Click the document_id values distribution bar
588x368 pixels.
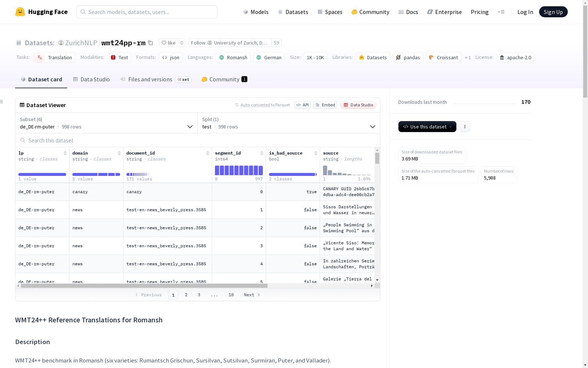[x=138, y=174]
